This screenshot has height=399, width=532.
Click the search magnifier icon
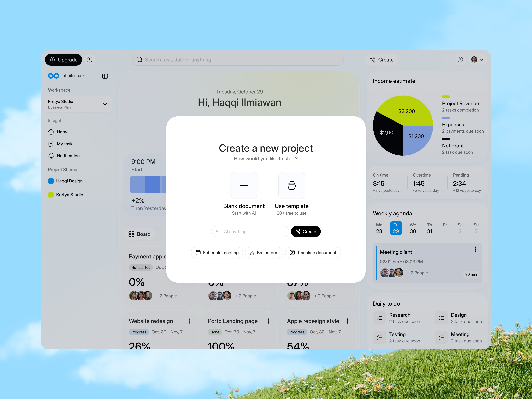point(140,60)
